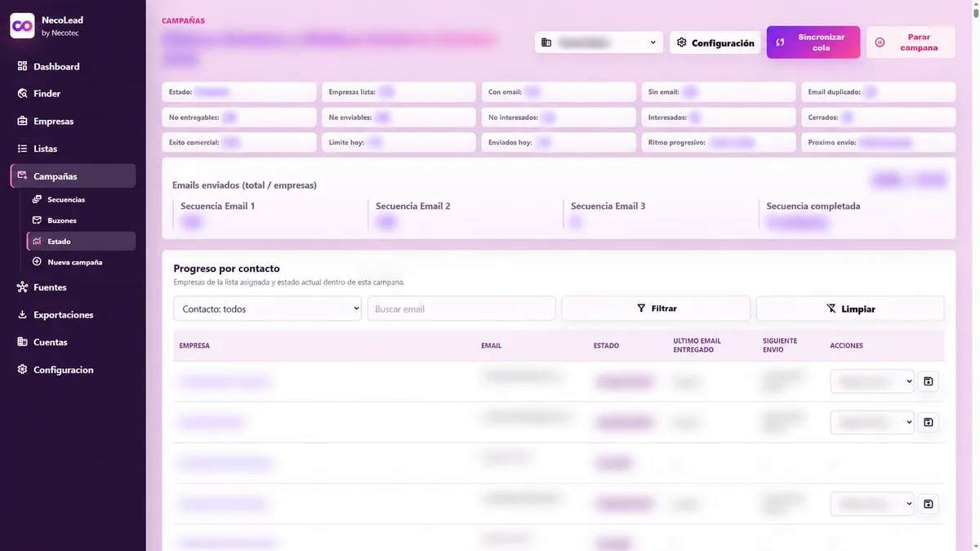Click the fourth row's save icon
This screenshot has height=551, width=980.
click(x=928, y=504)
